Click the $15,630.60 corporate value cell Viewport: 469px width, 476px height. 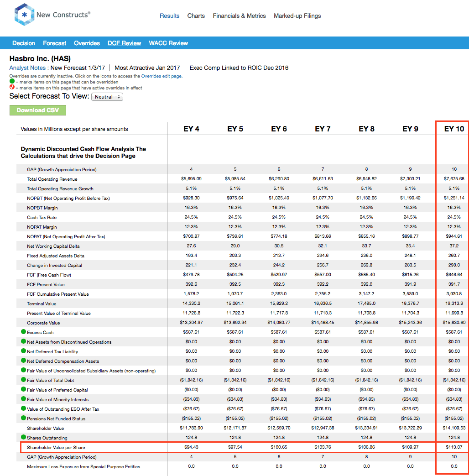pyautogui.click(x=454, y=322)
